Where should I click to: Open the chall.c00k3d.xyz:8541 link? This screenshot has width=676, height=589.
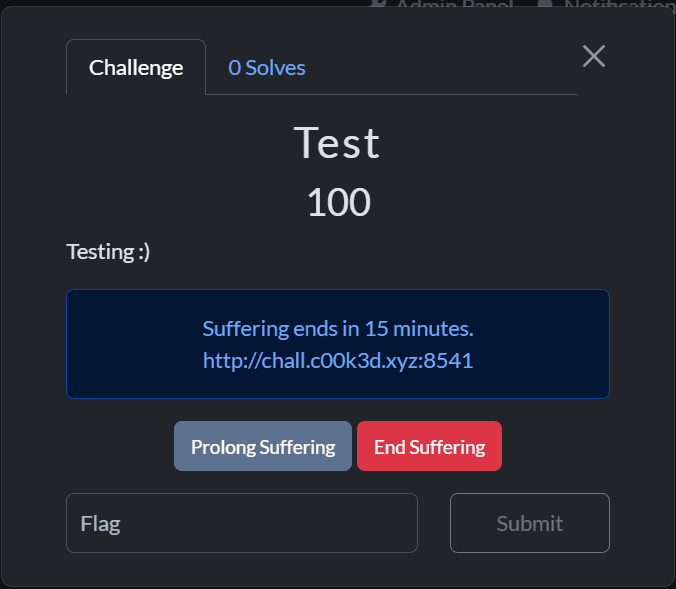click(338, 360)
